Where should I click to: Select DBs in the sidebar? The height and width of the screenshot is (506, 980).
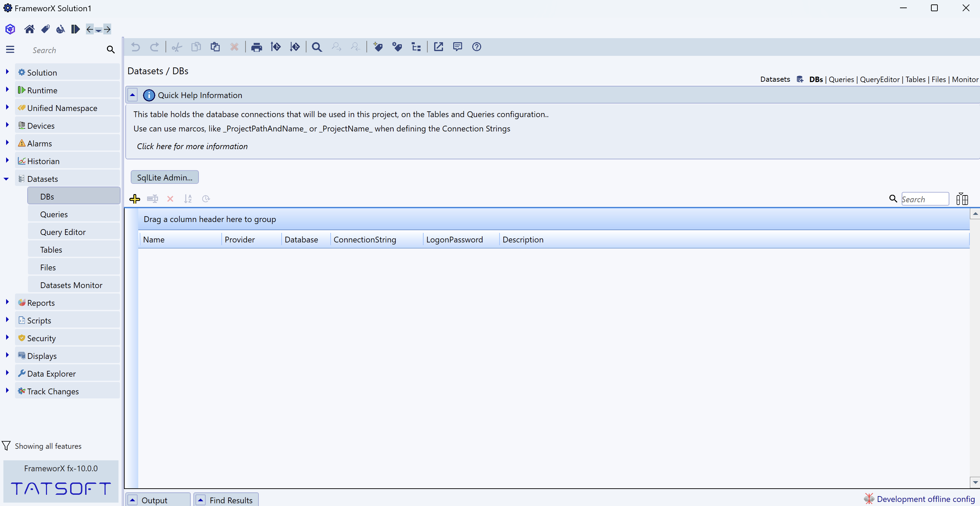coord(74,196)
